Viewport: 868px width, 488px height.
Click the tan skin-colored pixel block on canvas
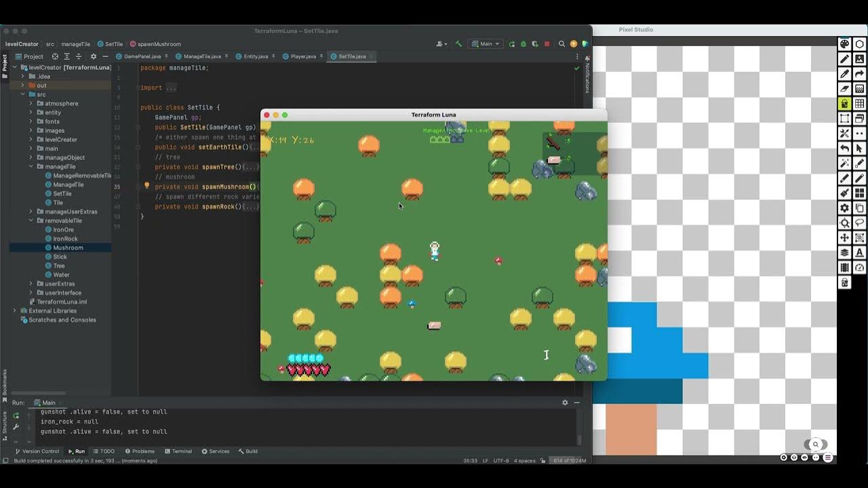631,430
